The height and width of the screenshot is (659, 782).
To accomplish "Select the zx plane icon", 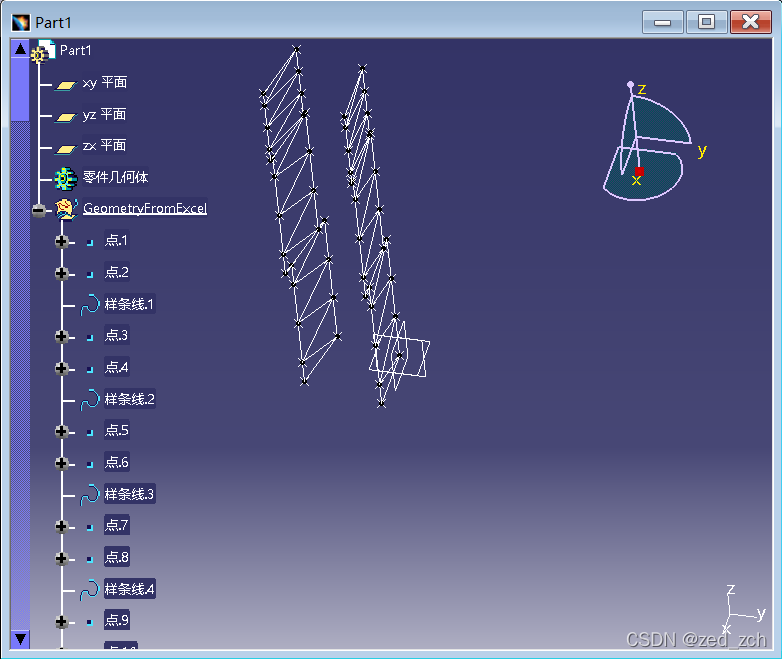I will click(66, 147).
